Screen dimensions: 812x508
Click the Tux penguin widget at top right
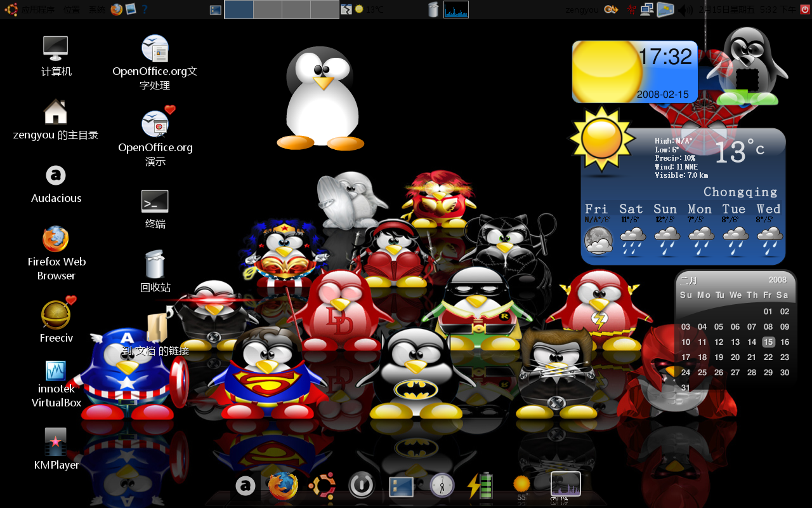[x=747, y=67]
